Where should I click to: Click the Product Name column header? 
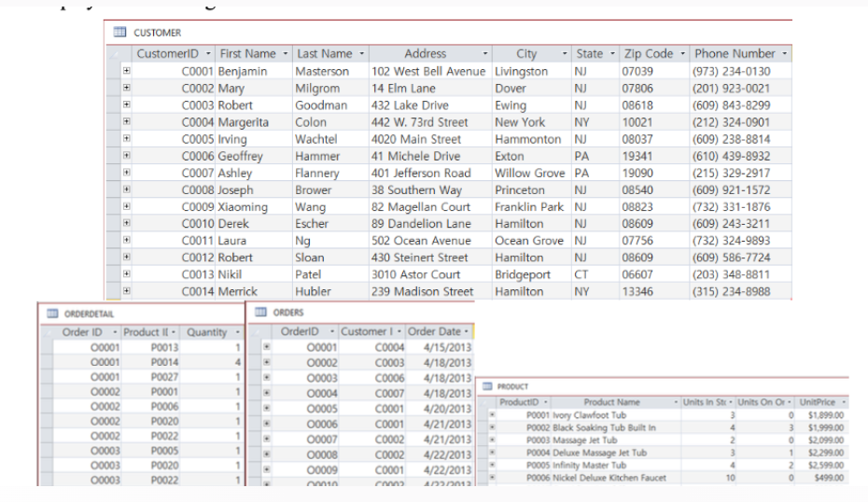coord(615,402)
